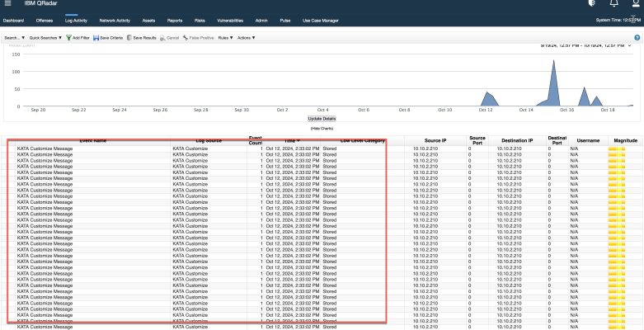Click the shield icon in the header
644x330 pixels.
pos(592,3)
